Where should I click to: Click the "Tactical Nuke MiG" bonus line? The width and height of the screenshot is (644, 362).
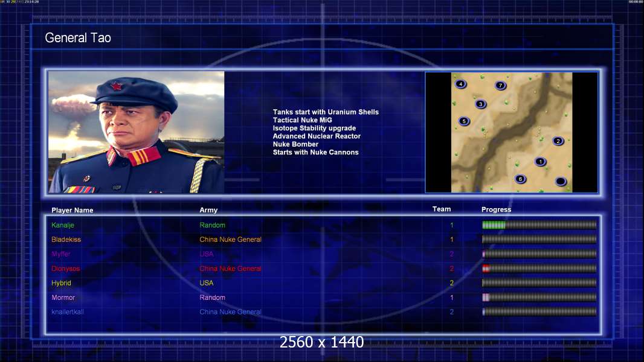pos(302,120)
